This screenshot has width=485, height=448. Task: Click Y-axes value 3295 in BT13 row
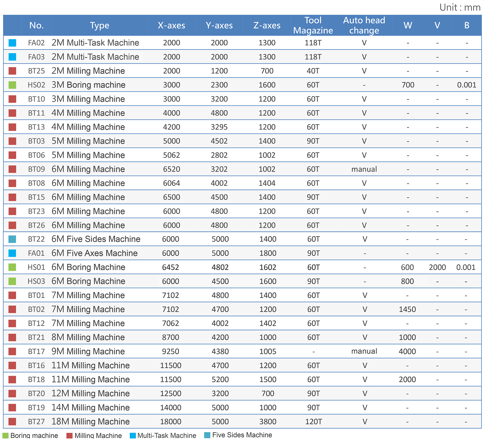point(219,127)
